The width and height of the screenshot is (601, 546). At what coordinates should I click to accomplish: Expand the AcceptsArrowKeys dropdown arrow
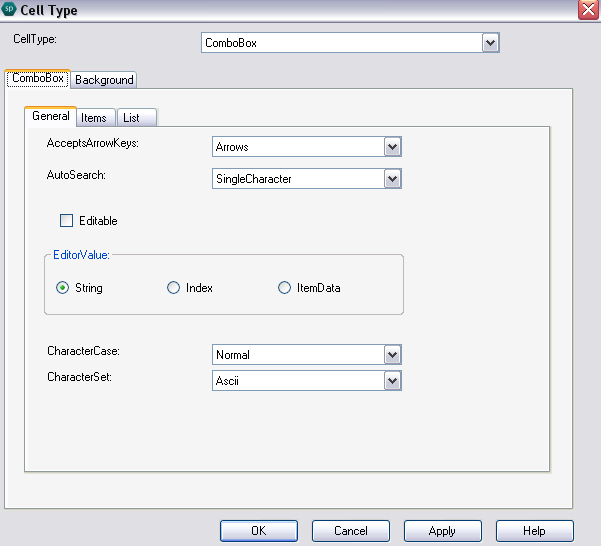[x=392, y=147]
